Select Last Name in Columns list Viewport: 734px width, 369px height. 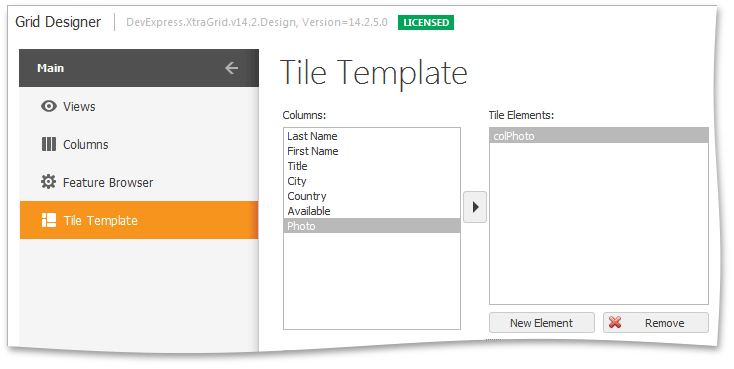372,136
